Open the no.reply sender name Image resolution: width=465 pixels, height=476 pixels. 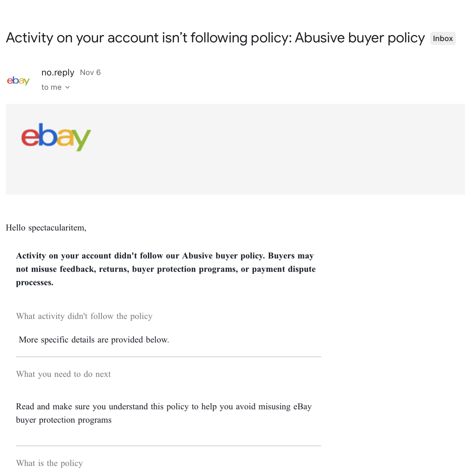pos(58,73)
